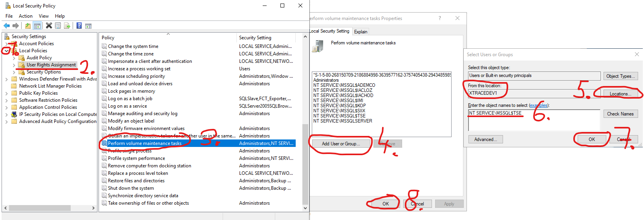This screenshot has height=220, width=644.
Task: Select the User Rights Assignment tree item
Action: pyautogui.click(x=51, y=65)
